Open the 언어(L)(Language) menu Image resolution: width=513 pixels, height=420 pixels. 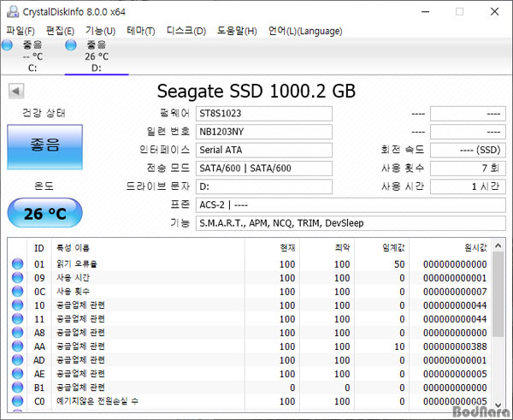[305, 31]
